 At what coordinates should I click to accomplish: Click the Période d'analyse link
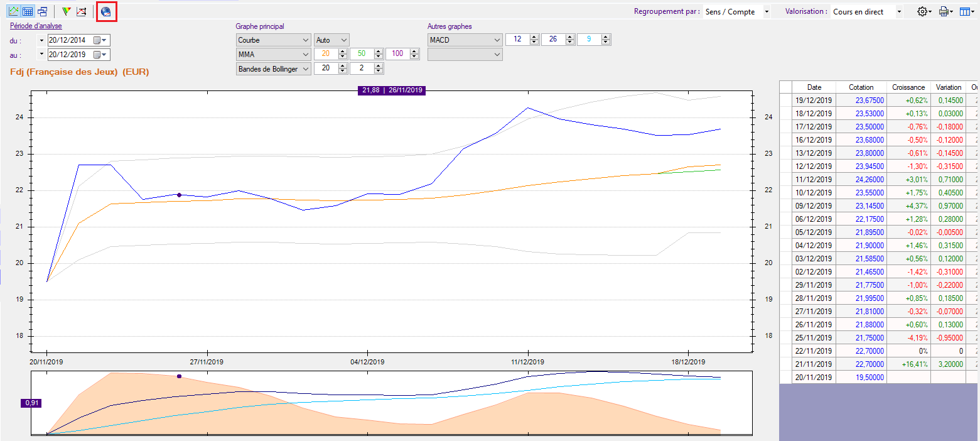tap(35, 26)
